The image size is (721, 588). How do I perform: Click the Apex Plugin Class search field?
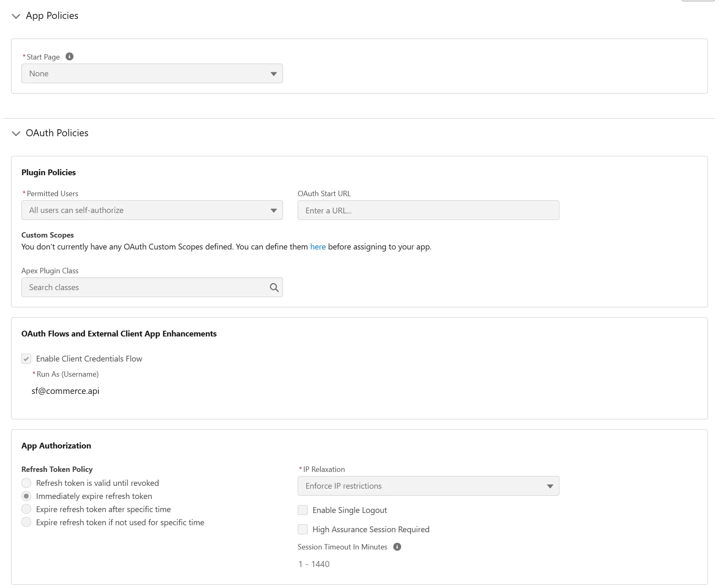152,287
